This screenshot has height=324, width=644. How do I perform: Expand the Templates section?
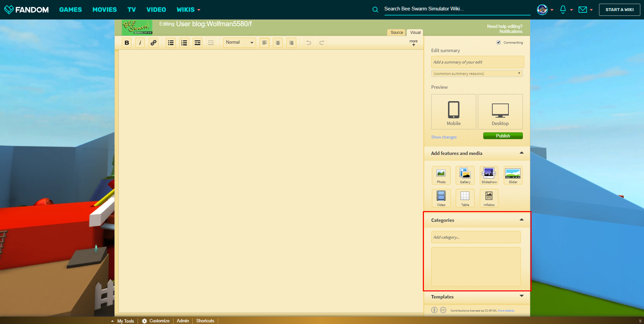(521, 296)
